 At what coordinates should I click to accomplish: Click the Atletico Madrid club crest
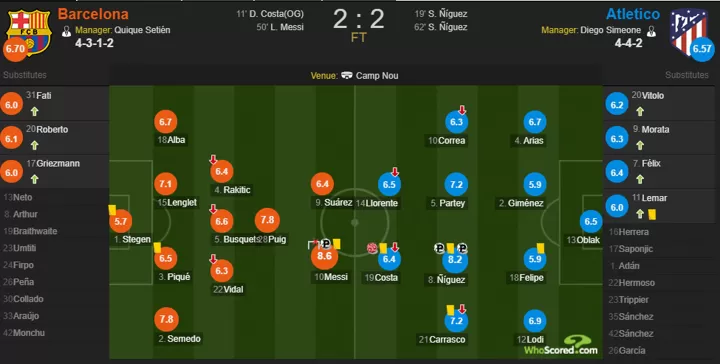687,31
